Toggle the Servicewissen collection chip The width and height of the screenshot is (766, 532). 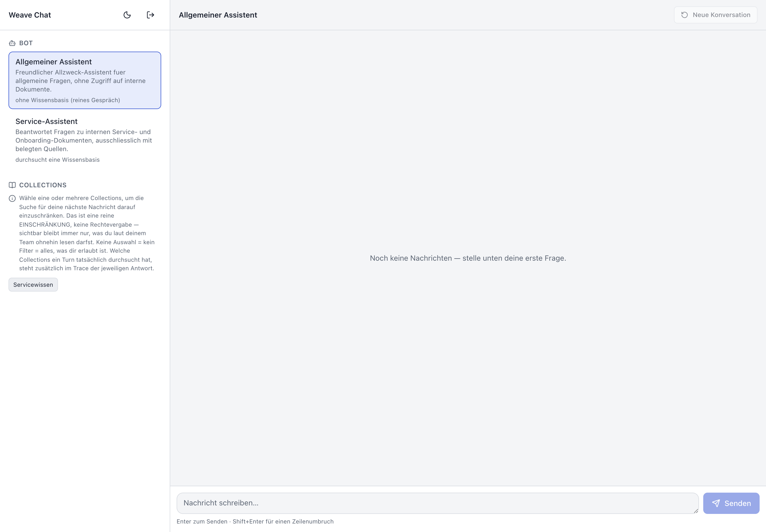(x=33, y=285)
